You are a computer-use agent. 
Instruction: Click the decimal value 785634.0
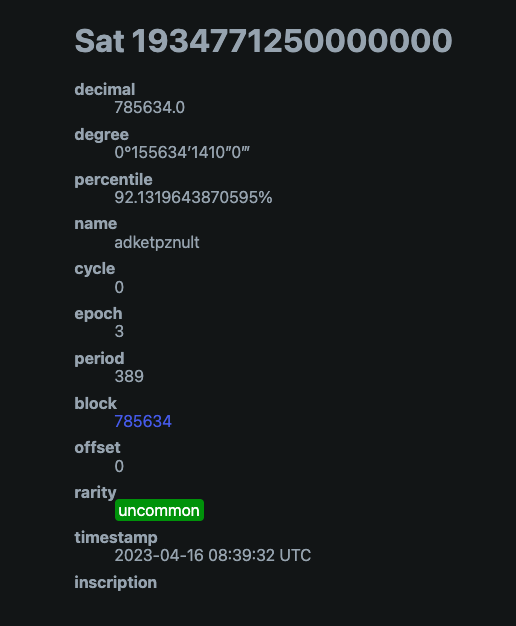click(x=149, y=107)
